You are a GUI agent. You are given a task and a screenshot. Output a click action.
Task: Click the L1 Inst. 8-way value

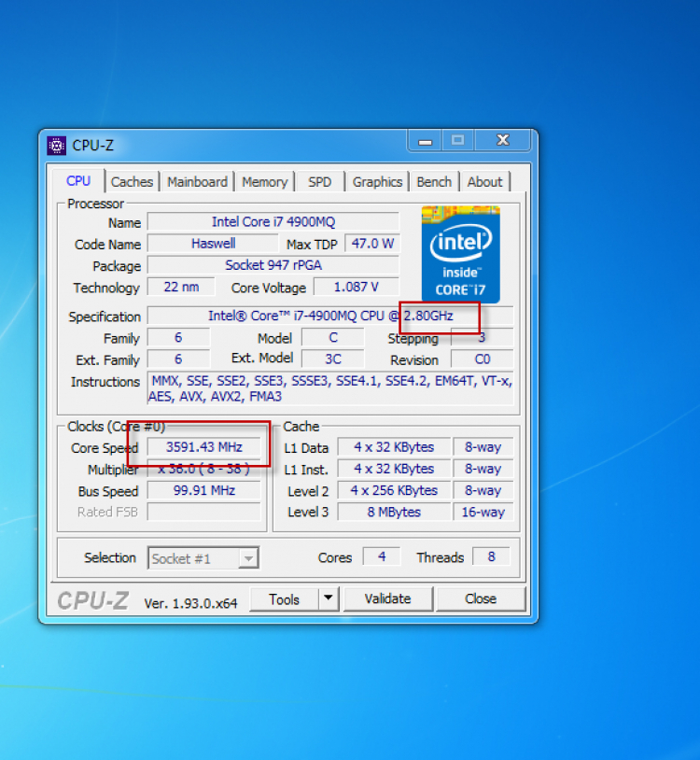tap(483, 469)
